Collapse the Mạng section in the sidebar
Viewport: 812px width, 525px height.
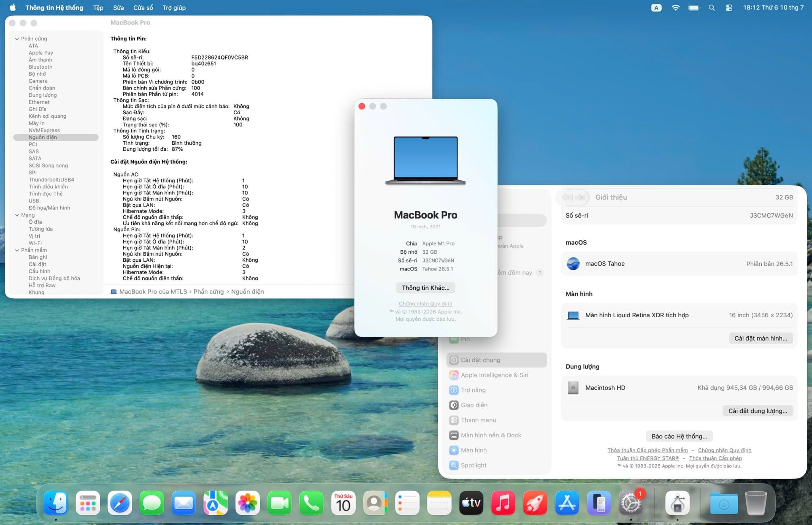click(x=17, y=215)
